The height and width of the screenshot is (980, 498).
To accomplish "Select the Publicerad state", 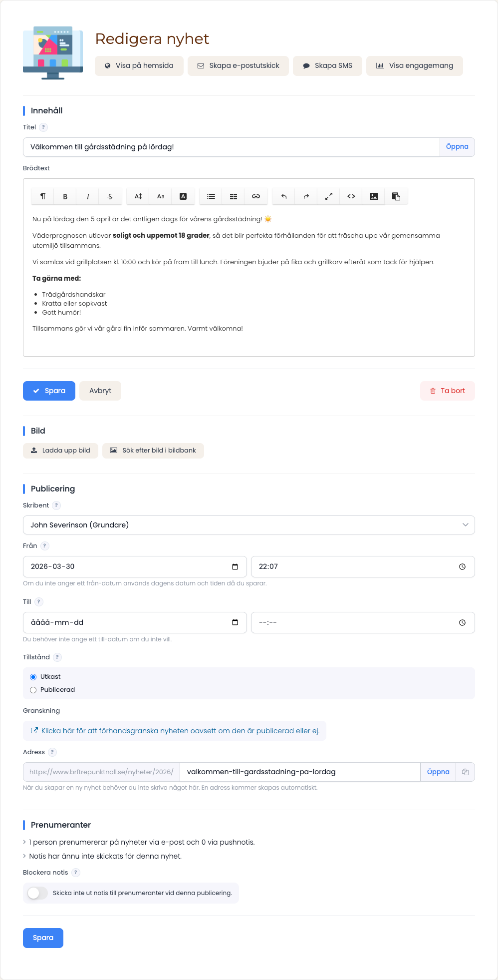I will [x=33, y=690].
